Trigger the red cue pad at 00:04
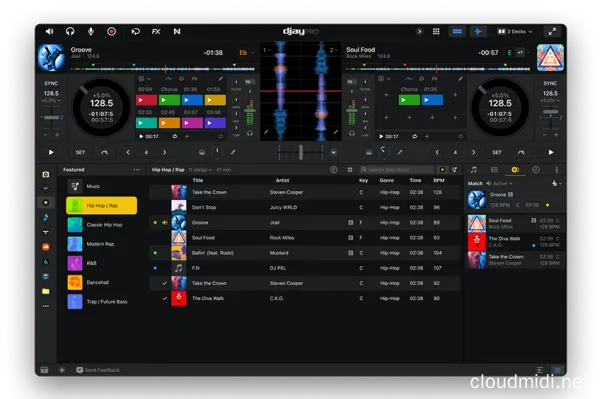 click(x=146, y=100)
